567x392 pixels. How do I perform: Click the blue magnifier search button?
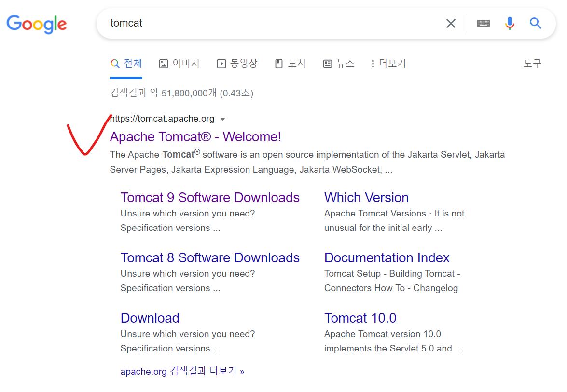point(536,24)
